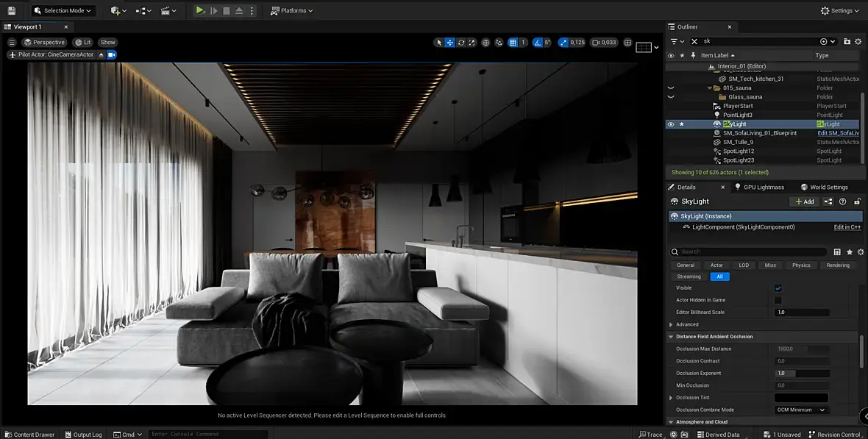Open the Cinematics clapperboard dropdown
Image resolution: width=868 pixels, height=439 pixels.
[x=168, y=10]
